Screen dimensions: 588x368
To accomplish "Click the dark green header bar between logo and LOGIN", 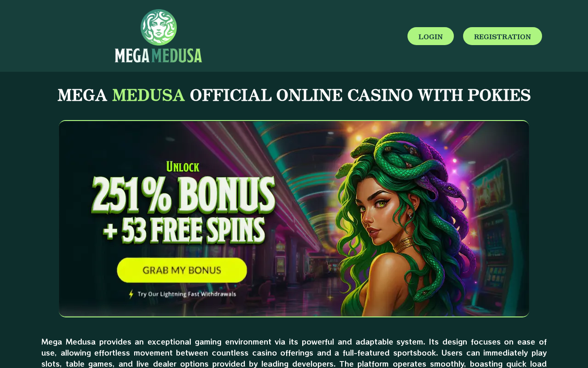I will coord(303,36).
